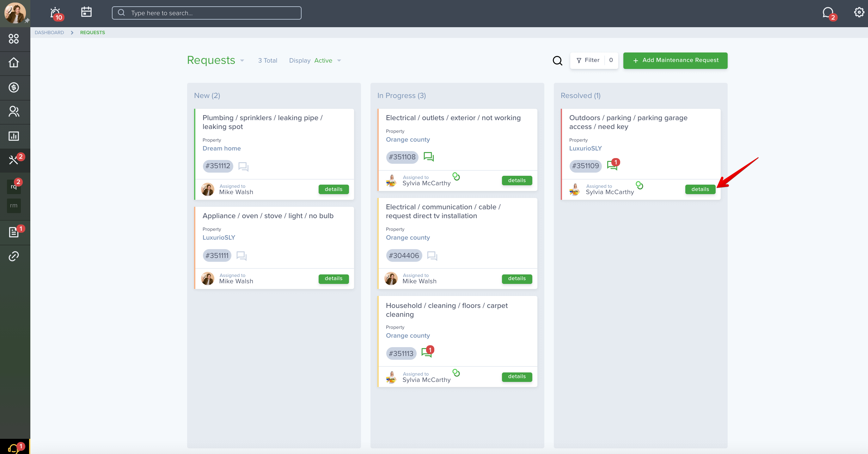Image resolution: width=868 pixels, height=454 pixels.
Task: Open details for request #304406
Action: [517, 279]
